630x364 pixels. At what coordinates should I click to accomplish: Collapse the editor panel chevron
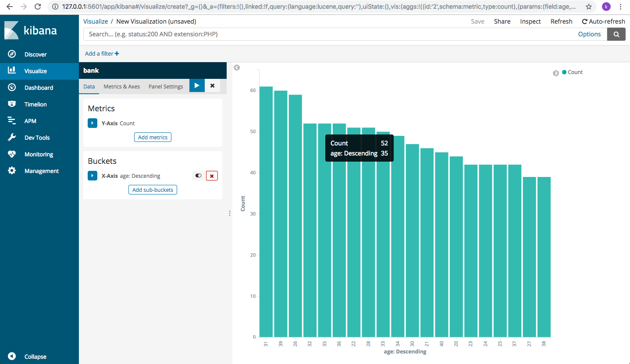click(236, 67)
